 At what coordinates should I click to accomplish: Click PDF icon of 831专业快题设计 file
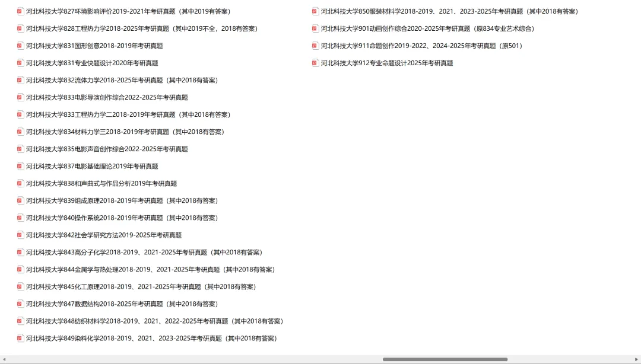point(20,63)
